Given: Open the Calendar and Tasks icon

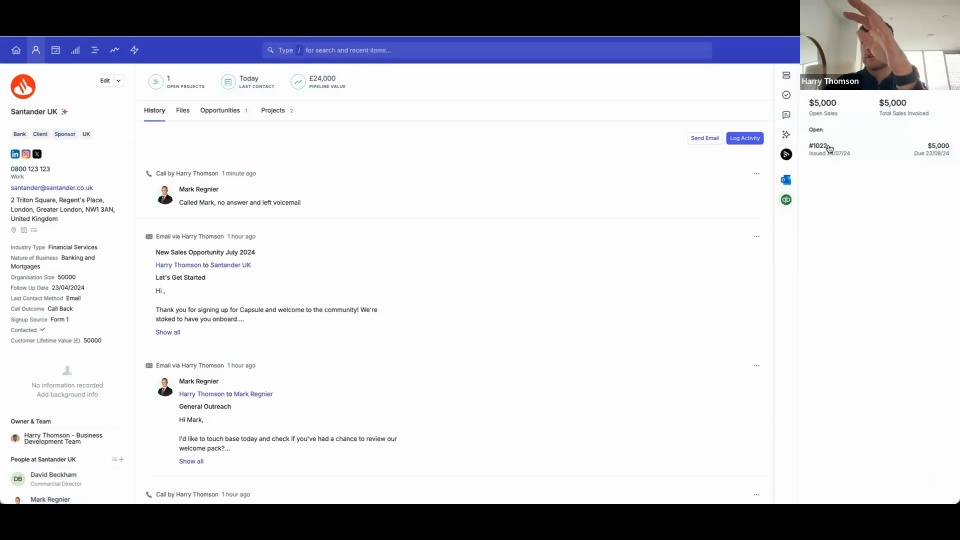Looking at the screenshot, I should point(55,50).
